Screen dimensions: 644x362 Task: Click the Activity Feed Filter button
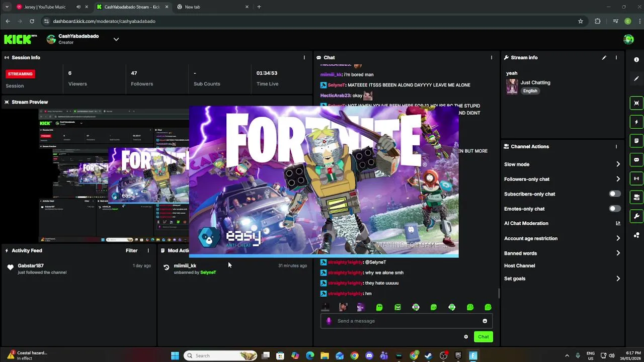(x=131, y=250)
